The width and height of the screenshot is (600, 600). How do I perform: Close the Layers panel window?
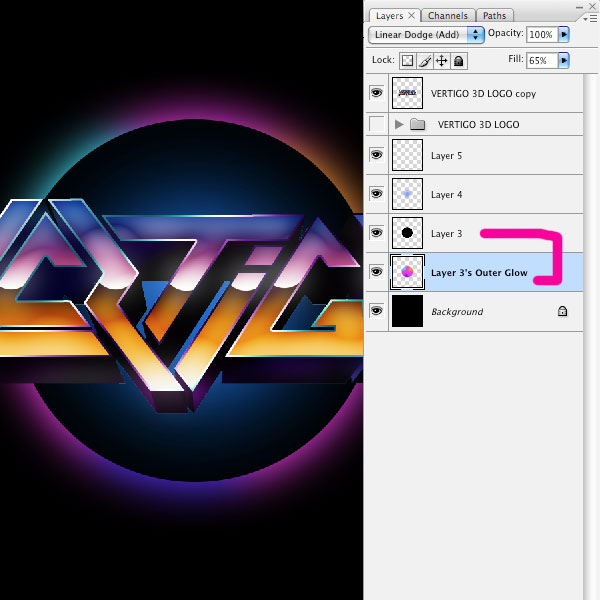[592, 7]
